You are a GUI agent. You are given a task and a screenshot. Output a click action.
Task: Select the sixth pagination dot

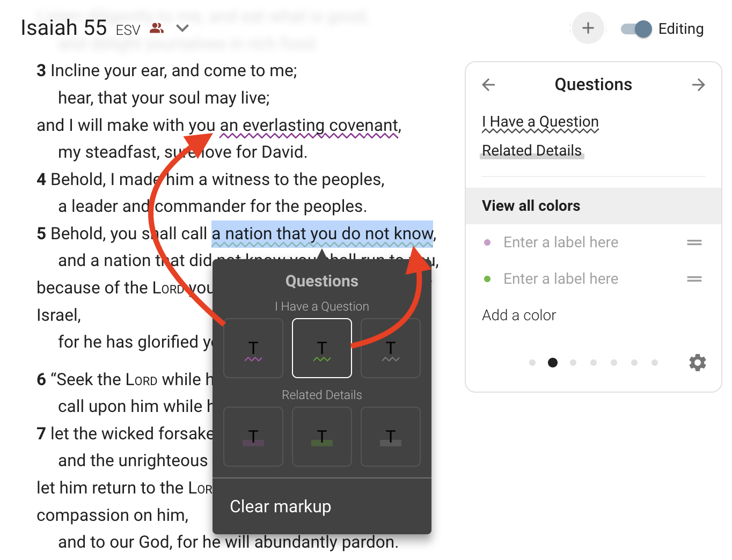click(x=634, y=363)
